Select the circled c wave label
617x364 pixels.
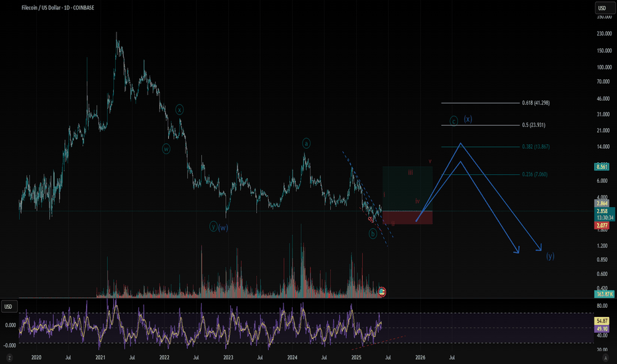(x=453, y=121)
